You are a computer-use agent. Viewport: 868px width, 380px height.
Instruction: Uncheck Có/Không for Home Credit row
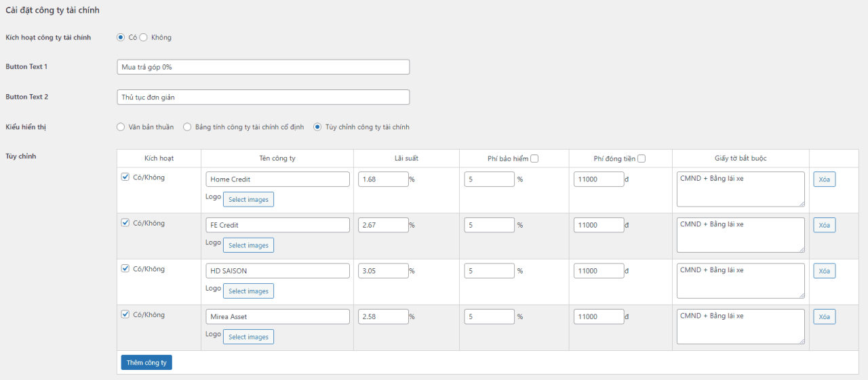tap(125, 177)
